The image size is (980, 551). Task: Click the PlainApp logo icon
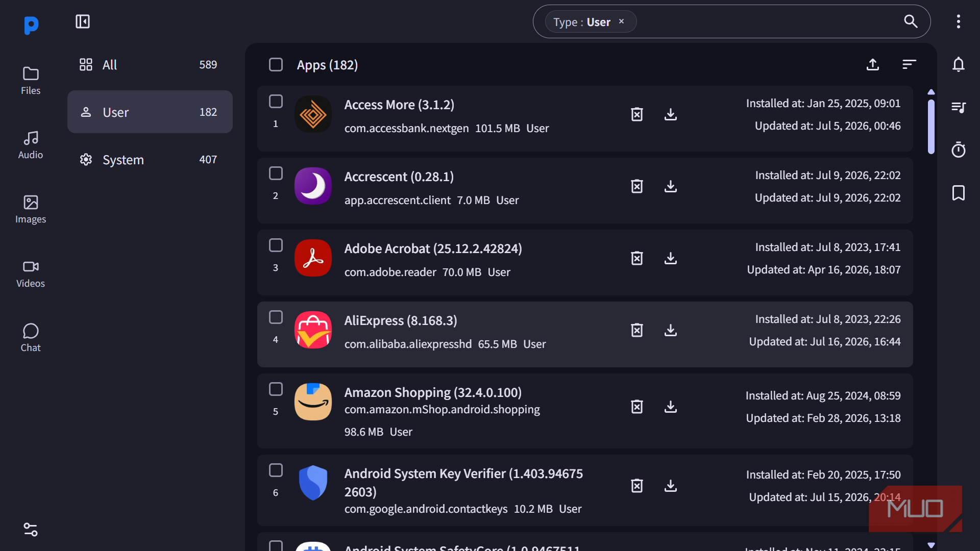pyautogui.click(x=31, y=25)
